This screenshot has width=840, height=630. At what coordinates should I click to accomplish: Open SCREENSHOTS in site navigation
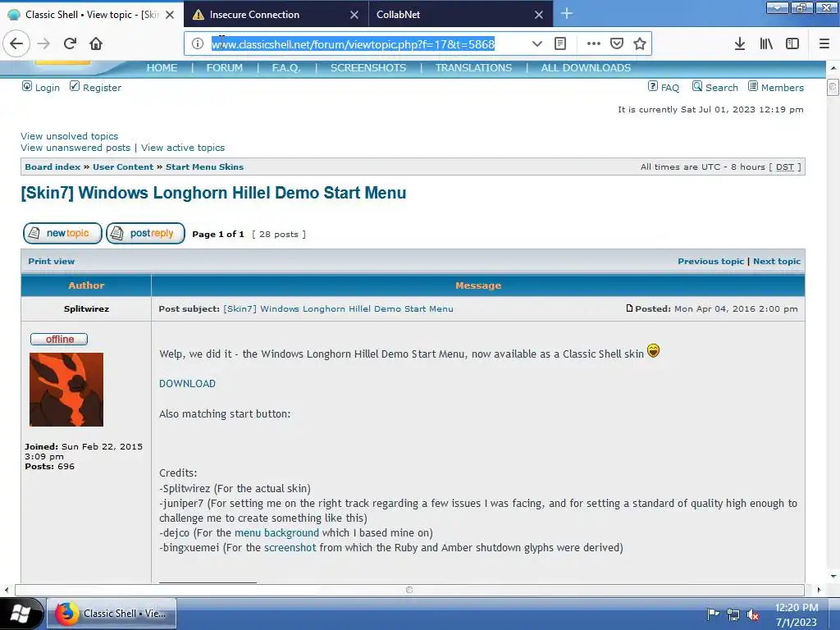[x=368, y=67]
